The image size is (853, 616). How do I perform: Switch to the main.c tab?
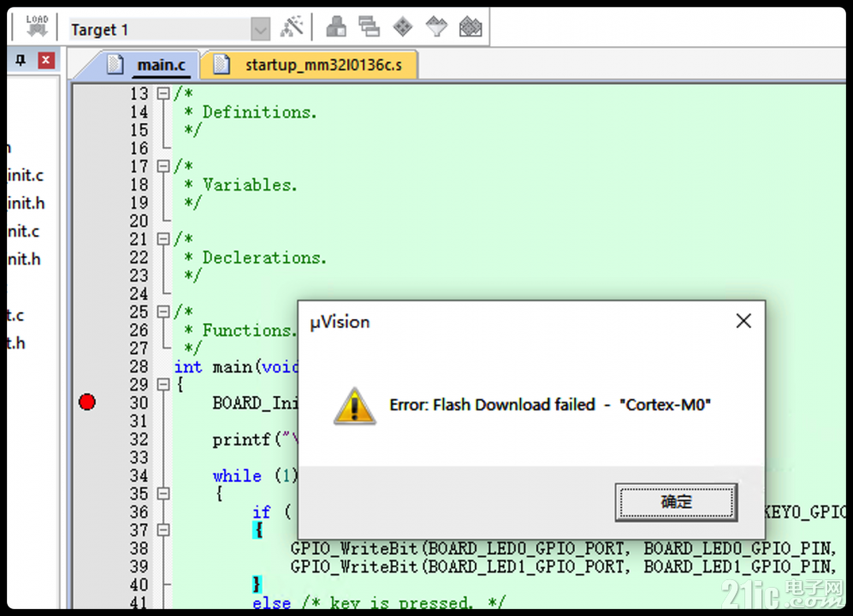tap(161, 65)
